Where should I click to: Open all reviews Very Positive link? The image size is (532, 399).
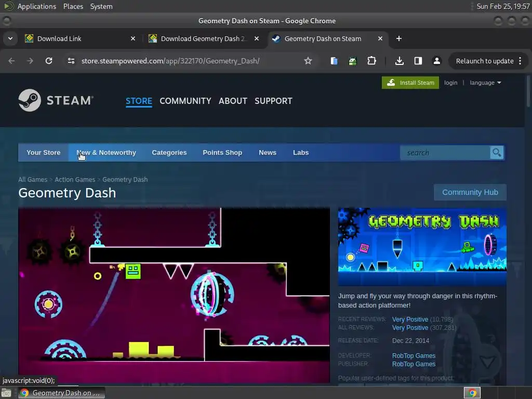point(410,328)
